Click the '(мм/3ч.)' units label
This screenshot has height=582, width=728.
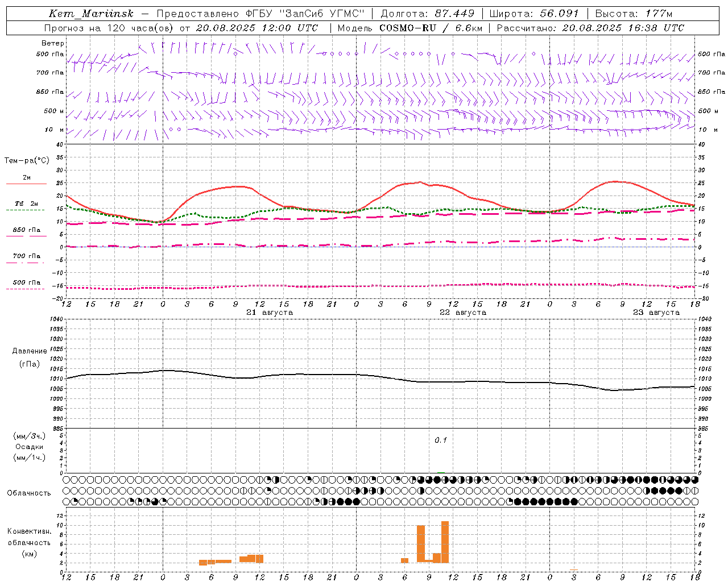coord(30,436)
